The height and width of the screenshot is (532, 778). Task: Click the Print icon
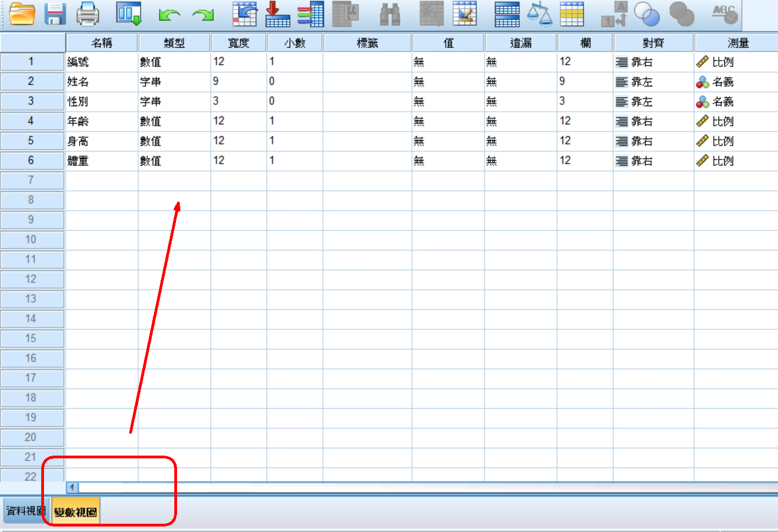click(x=87, y=14)
